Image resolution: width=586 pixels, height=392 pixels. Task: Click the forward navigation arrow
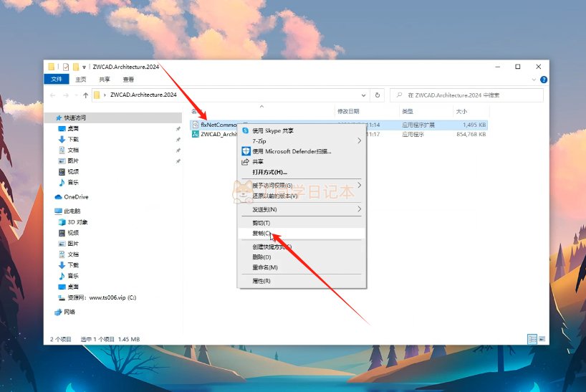pos(66,95)
